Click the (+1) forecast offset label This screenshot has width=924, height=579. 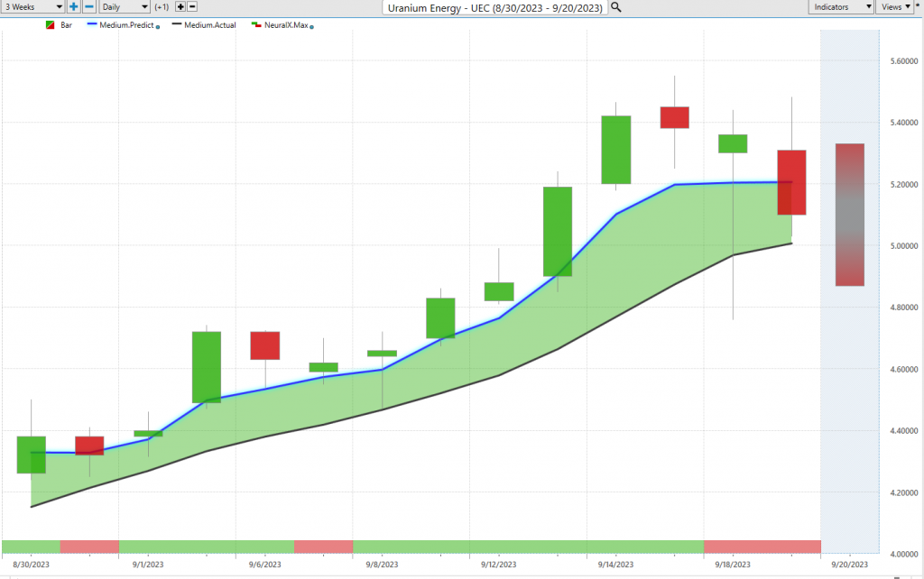[162, 7]
